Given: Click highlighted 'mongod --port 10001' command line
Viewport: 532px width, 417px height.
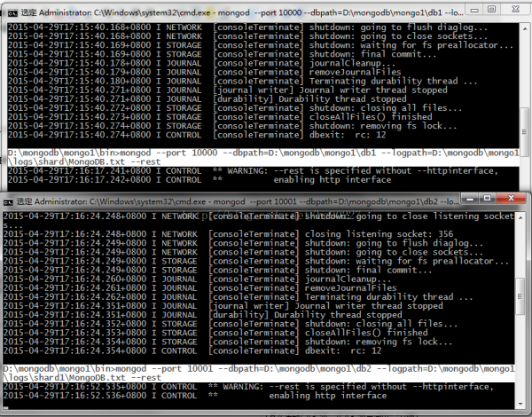Looking at the screenshot, I should [259, 369].
